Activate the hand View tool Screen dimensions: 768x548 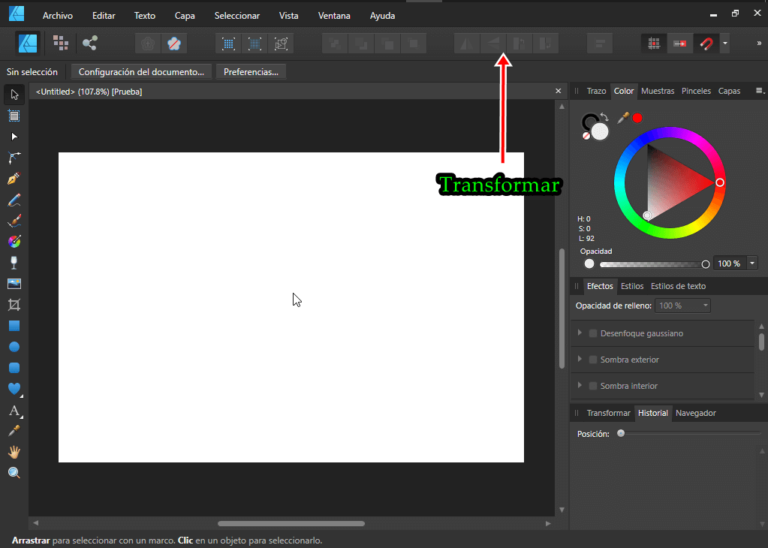coord(14,451)
